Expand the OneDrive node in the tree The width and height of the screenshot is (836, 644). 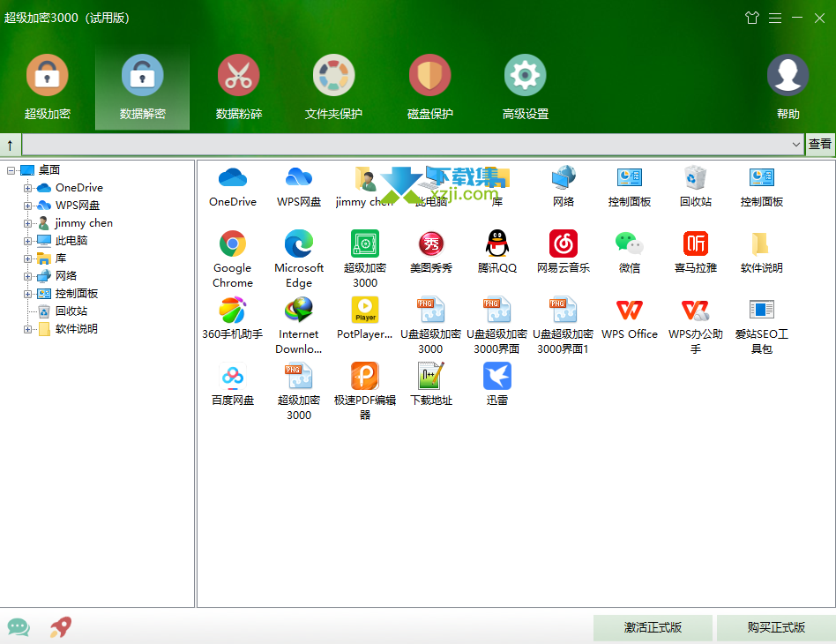click(27, 188)
